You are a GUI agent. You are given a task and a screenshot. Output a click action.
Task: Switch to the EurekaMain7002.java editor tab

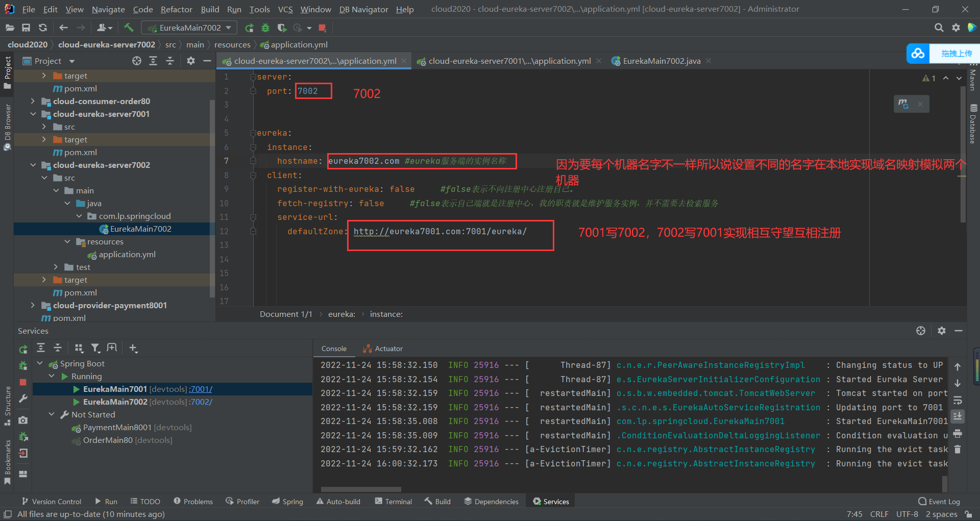click(661, 61)
